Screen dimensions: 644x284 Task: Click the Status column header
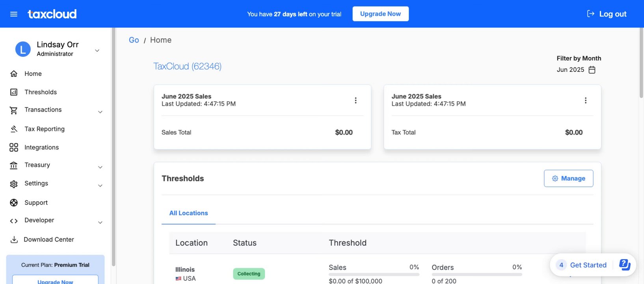click(x=245, y=243)
